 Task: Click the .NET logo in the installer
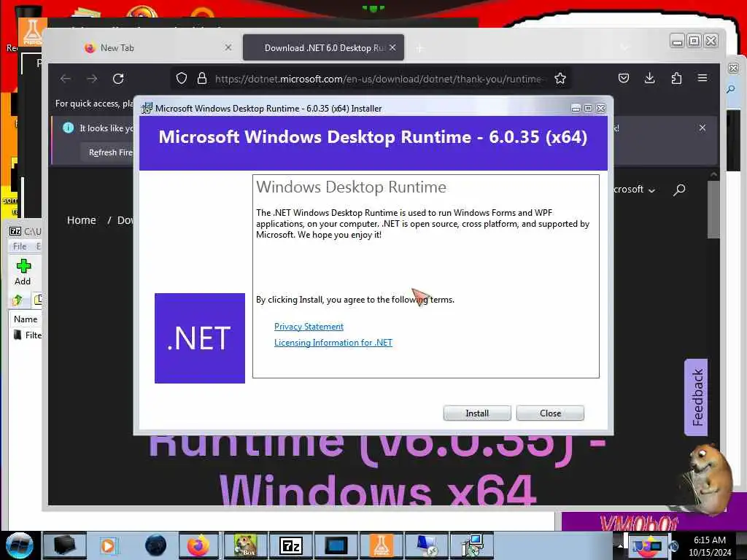200,338
